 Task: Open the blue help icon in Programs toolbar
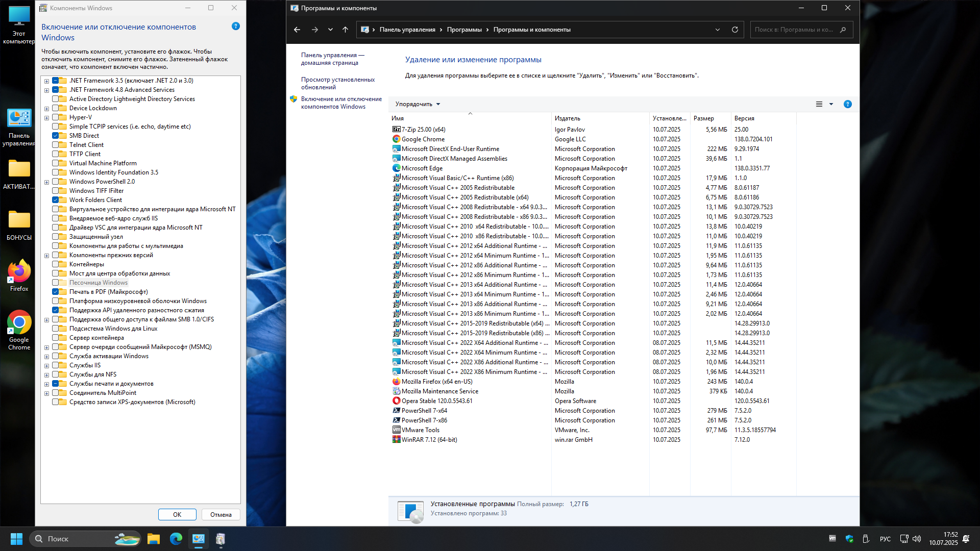(848, 104)
